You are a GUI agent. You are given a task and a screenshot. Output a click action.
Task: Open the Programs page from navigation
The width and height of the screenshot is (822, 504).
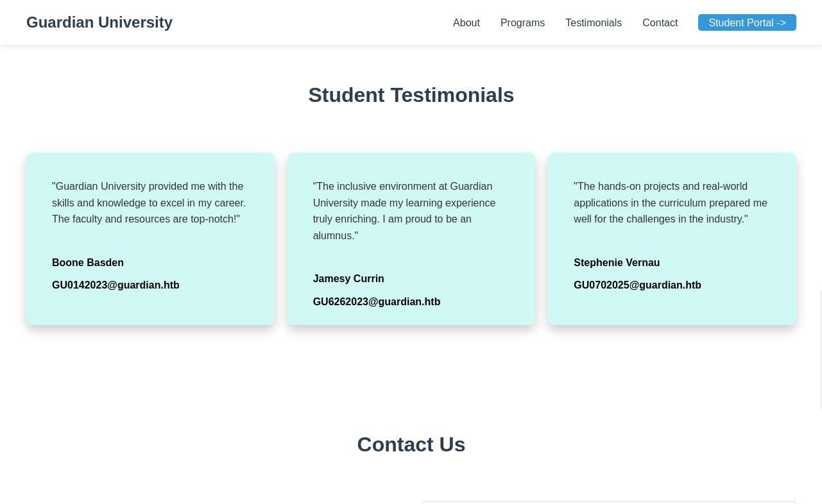[522, 22]
